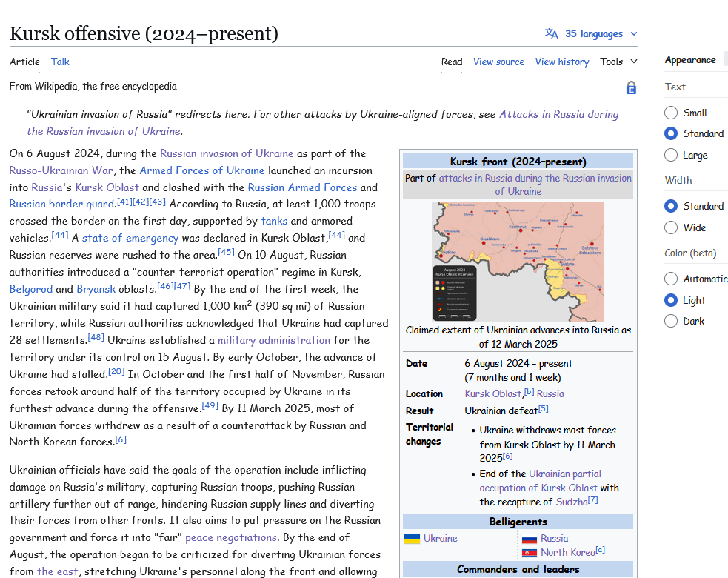The width and height of the screenshot is (728, 578).
Task: Follow the peace negotiations link
Action: (x=231, y=537)
